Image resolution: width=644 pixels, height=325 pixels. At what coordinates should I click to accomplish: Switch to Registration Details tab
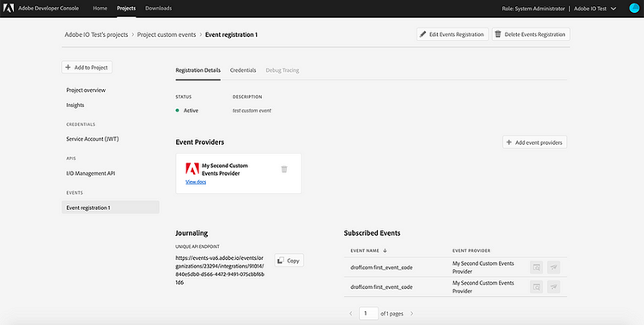[198, 70]
